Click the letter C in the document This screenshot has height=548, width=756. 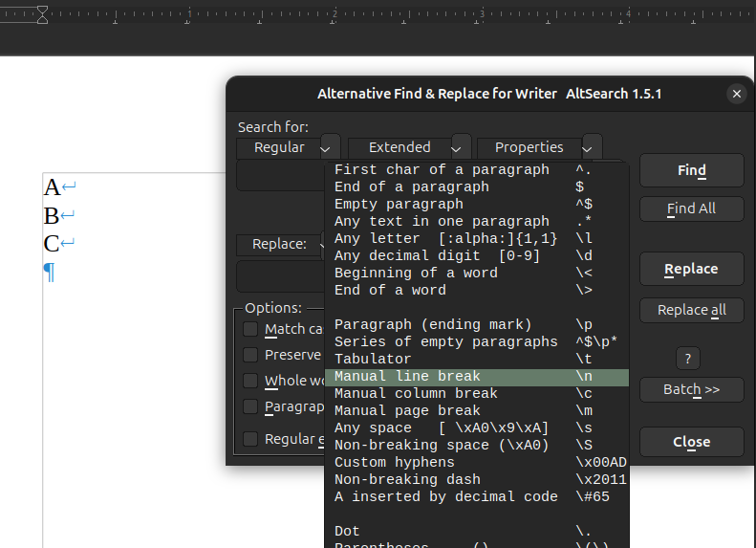pos(51,244)
